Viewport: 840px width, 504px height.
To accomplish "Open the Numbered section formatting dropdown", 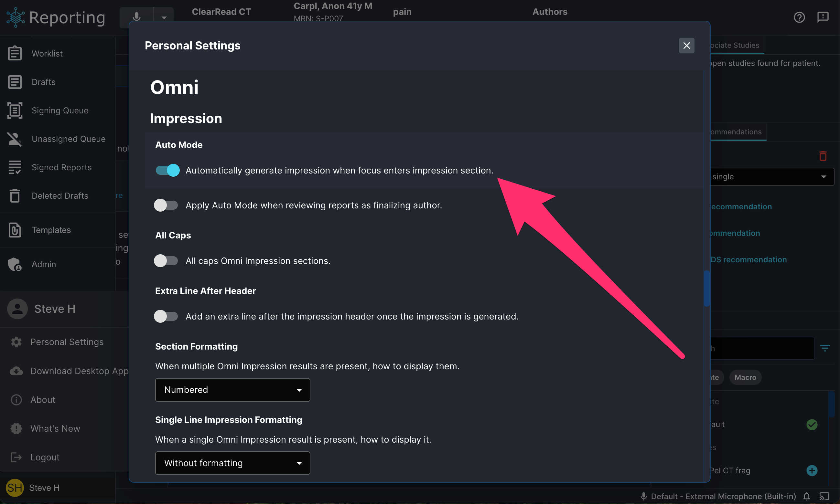I will [233, 390].
